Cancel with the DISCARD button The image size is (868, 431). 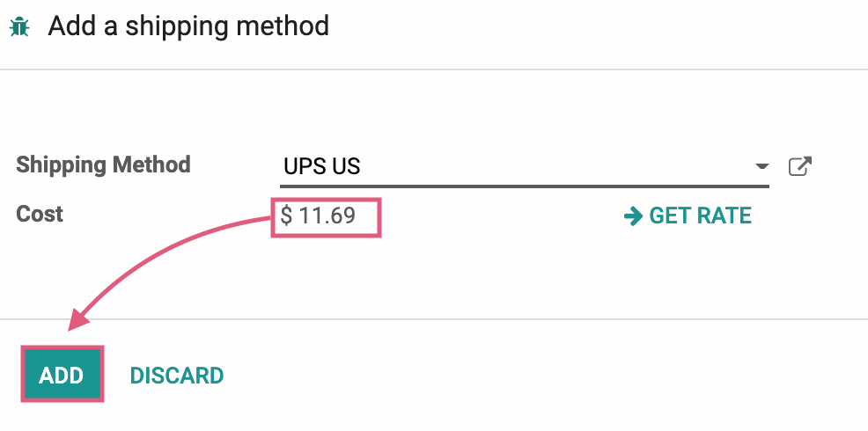(x=177, y=376)
